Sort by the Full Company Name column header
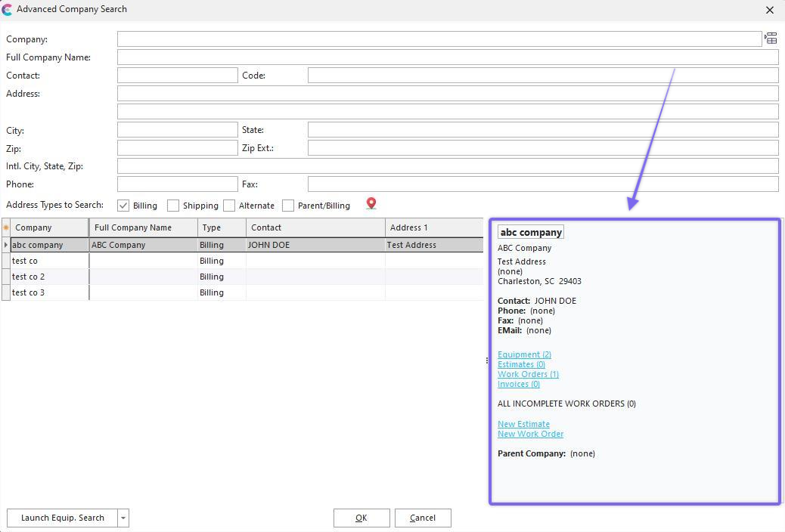 pos(143,227)
